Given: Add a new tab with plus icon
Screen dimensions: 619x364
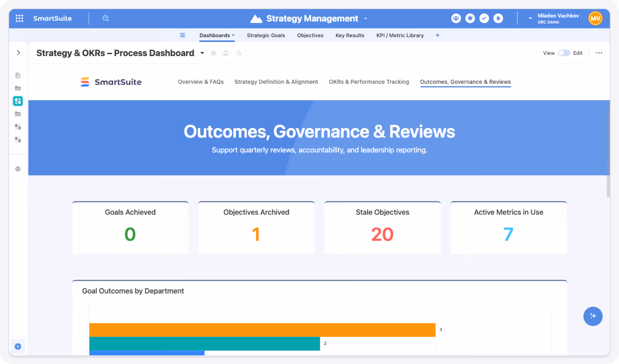Looking at the screenshot, I should 437,35.
